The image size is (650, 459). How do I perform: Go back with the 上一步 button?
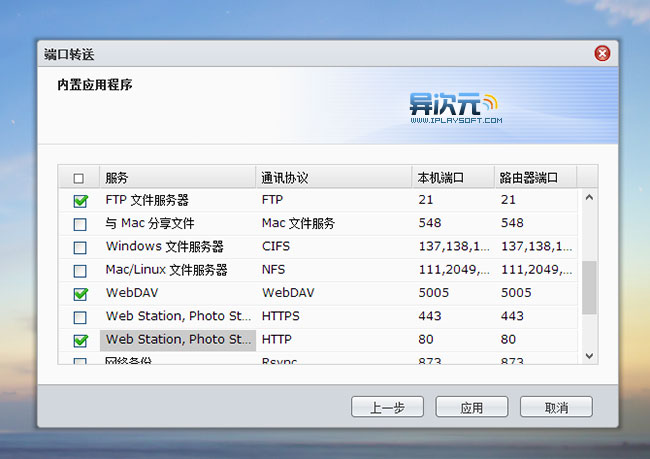(x=387, y=408)
